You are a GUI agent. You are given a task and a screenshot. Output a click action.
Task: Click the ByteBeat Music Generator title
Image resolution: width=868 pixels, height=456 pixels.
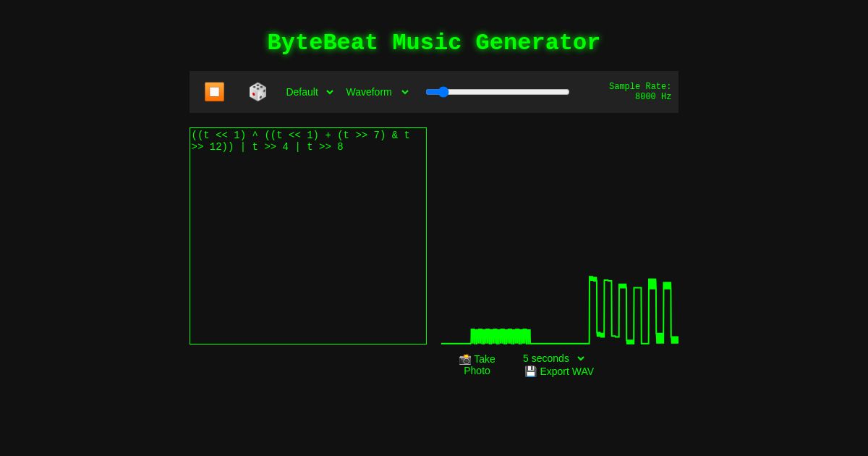[x=433, y=43]
